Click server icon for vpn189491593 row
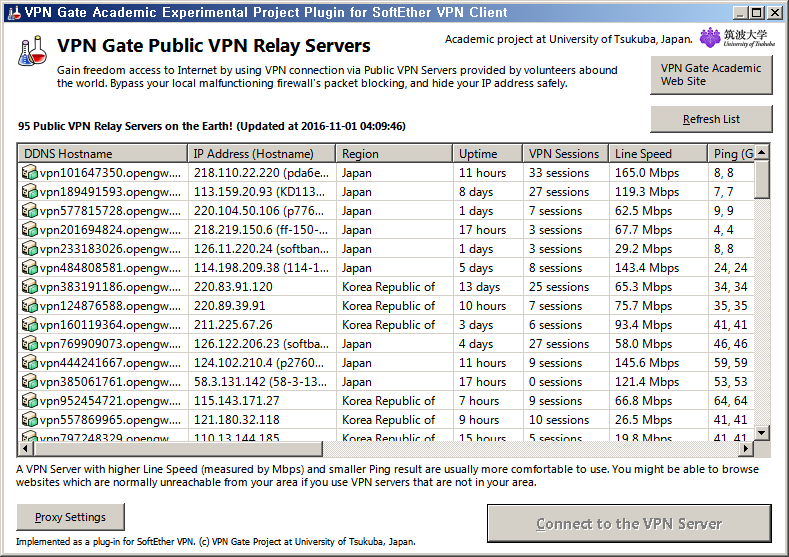Viewport: 789px width, 557px height. 30,192
